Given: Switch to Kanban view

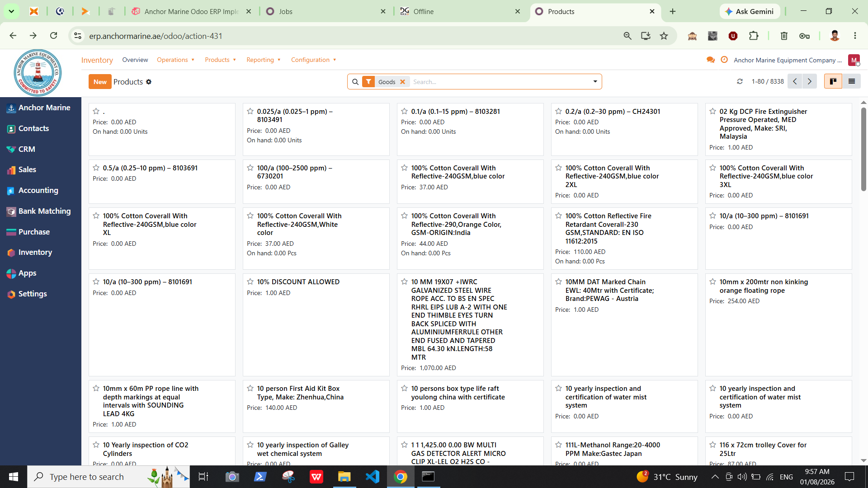Looking at the screenshot, I should (833, 81).
